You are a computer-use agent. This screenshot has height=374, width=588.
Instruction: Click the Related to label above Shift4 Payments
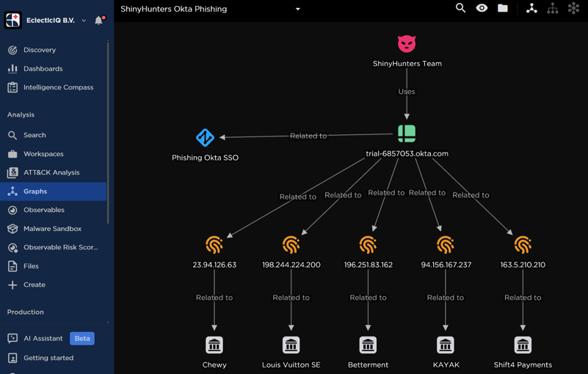(523, 298)
